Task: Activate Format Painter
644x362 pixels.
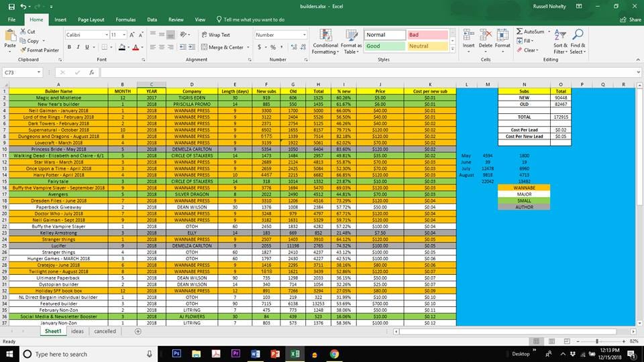Action: (40, 50)
